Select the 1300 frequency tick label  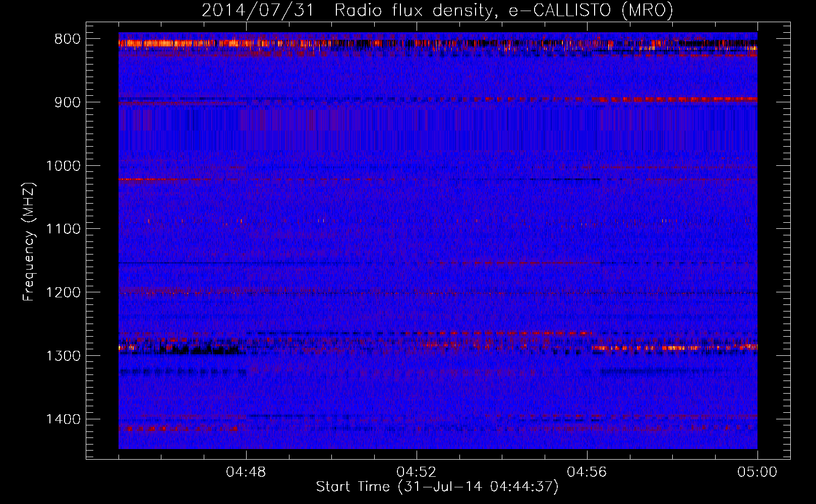pyautogui.click(x=63, y=356)
